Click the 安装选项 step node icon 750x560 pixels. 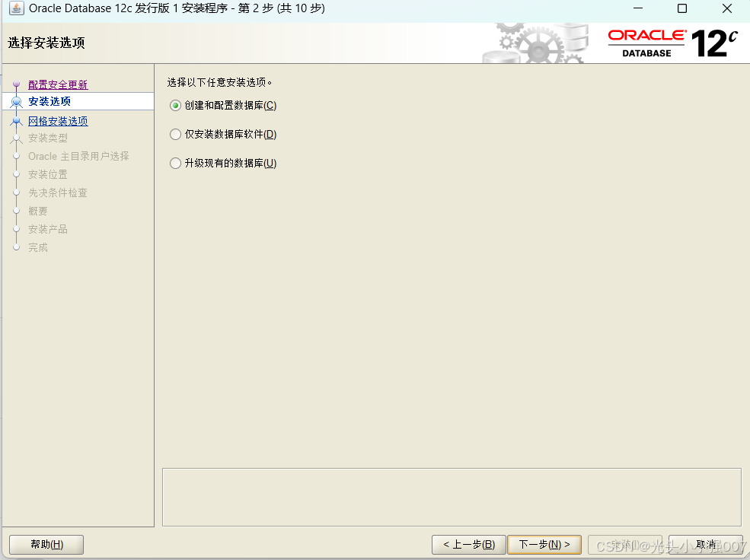click(x=16, y=101)
